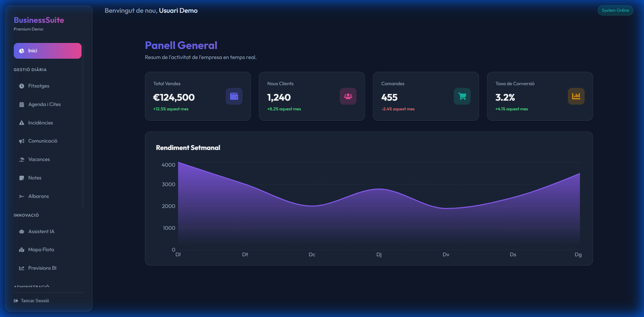The image size is (644, 317).
Task: Click the bar chart icon in Taxa de Conversió
Action: coord(576,97)
